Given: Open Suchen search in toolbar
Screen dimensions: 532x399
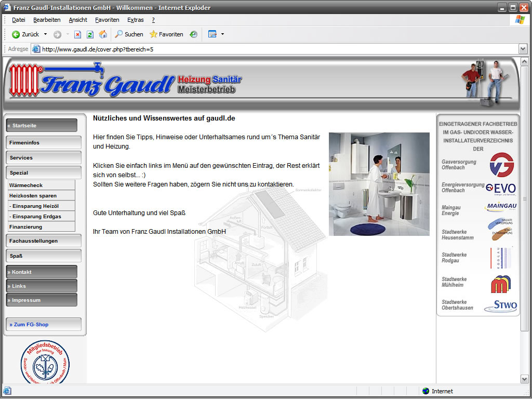Looking at the screenshot, I should 129,34.
